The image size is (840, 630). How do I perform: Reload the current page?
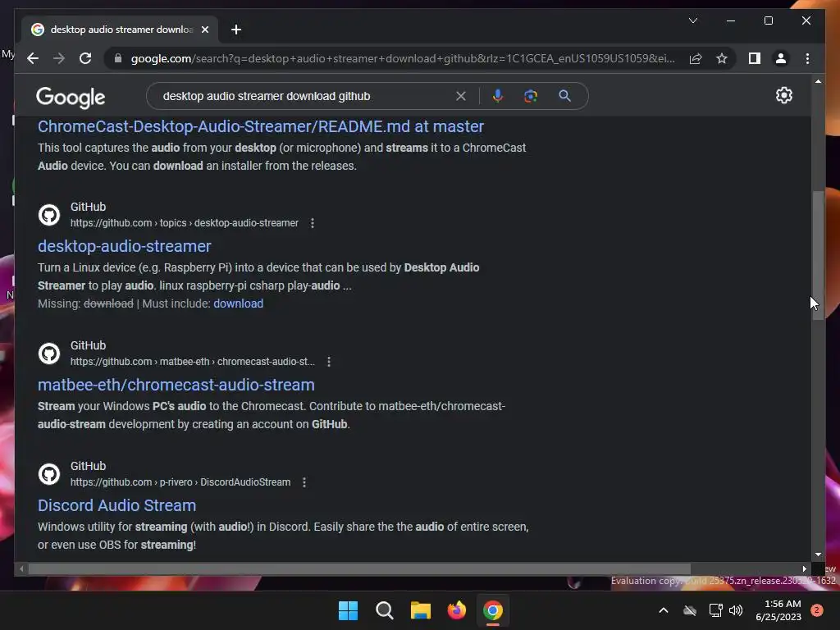click(x=85, y=58)
